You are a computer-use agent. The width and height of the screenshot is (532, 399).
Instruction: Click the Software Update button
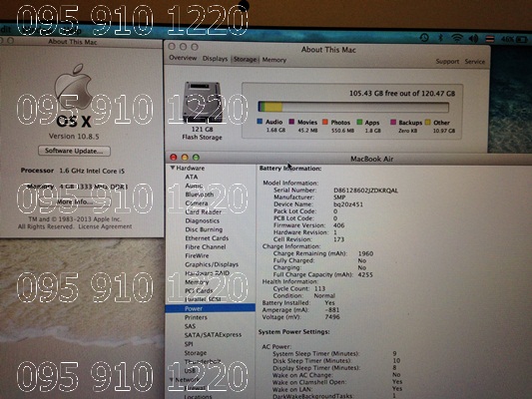pos(74,151)
